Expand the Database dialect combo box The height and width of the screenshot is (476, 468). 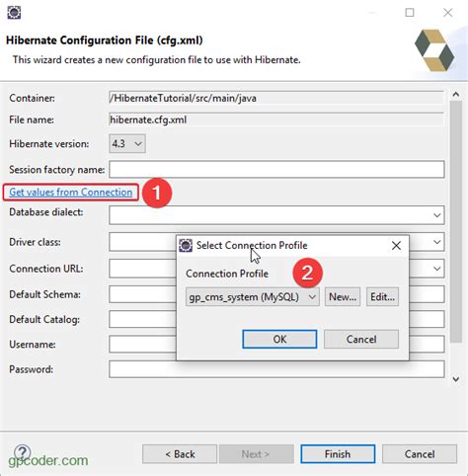click(436, 215)
